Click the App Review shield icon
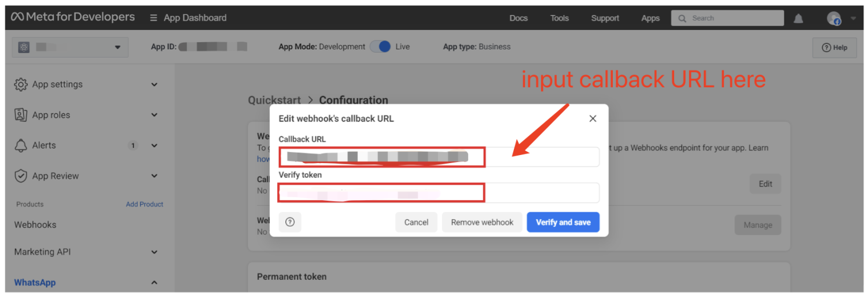 pyautogui.click(x=21, y=176)
